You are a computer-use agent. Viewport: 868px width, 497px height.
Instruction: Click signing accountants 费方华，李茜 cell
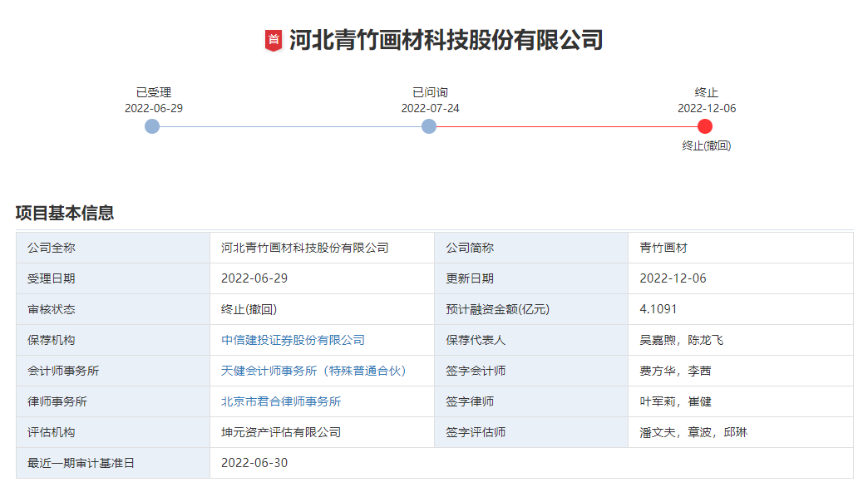pos(675,371)
